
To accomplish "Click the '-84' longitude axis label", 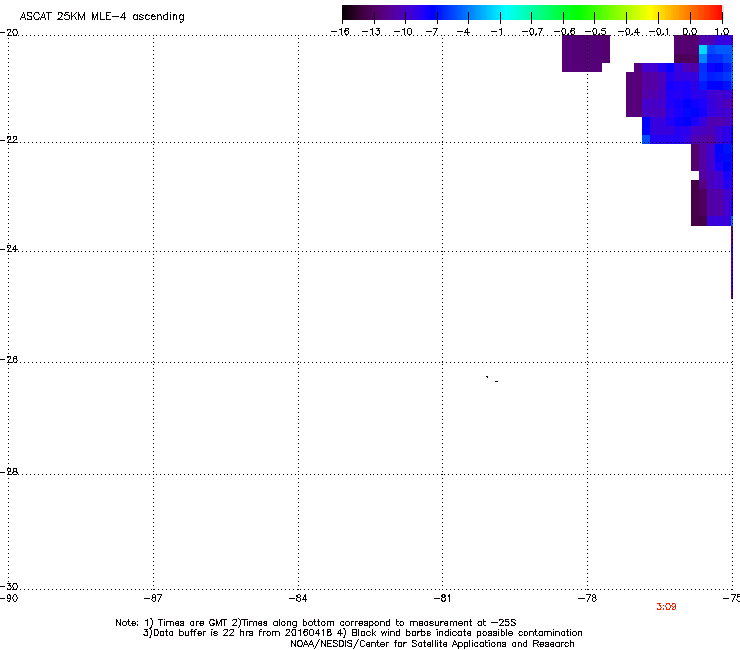I will (x=298, y=599).
